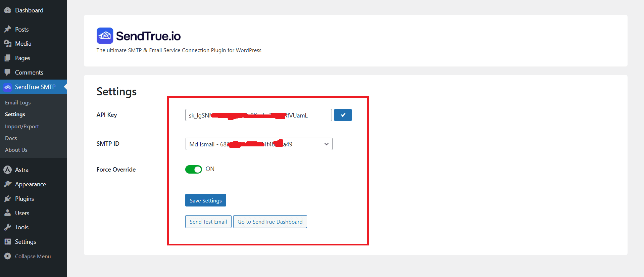Click the Posts pushpin icon
Viewport: 644px width, 277px height.
pyautogui.click(x=7, y=29)
